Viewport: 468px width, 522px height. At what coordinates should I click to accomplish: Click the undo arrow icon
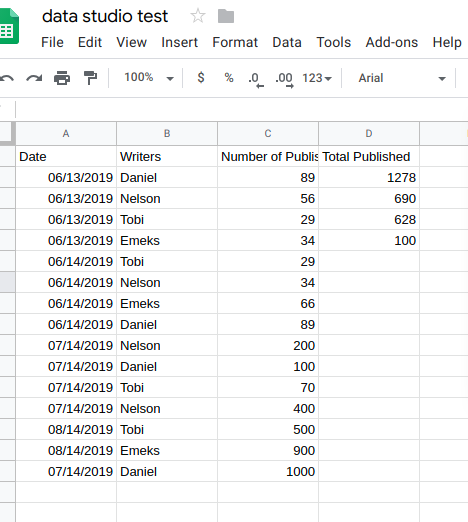[x=7, y=78]
